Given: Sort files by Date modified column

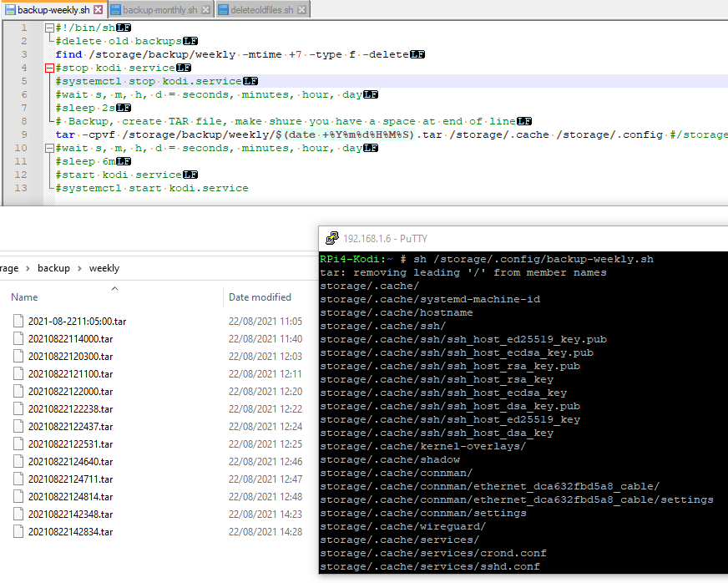Looking at the screenshot, I should point(260,297).
